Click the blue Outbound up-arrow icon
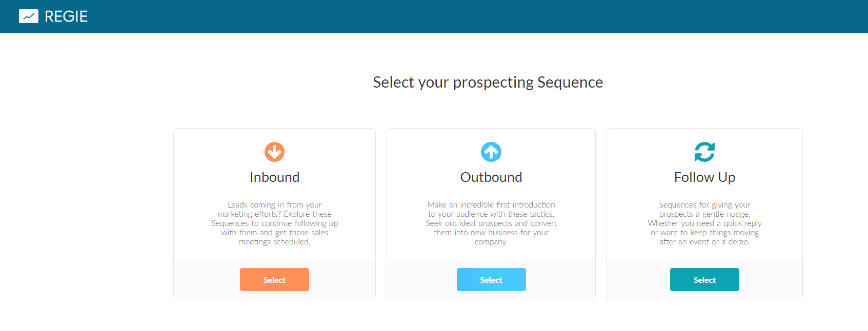The height and width of the screenshot is (331, 868). click(491, 152)
